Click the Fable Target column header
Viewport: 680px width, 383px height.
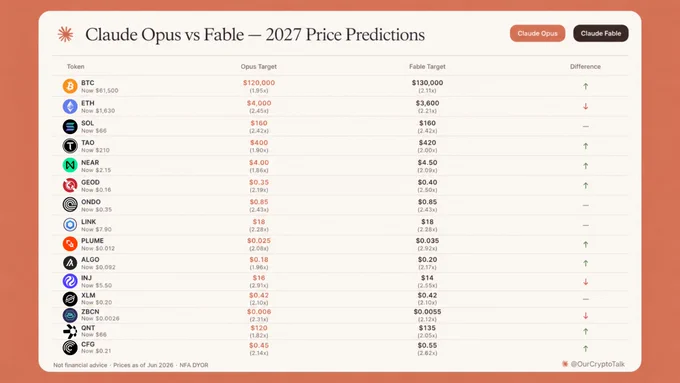pos(427,66)
